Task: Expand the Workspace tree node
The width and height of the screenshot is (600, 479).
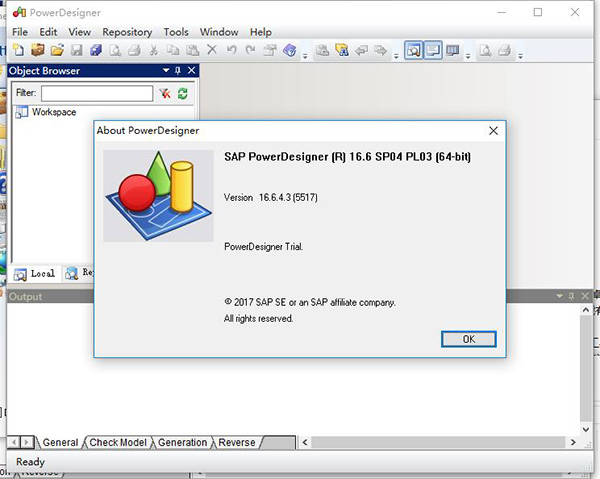Action: (21, 112)
